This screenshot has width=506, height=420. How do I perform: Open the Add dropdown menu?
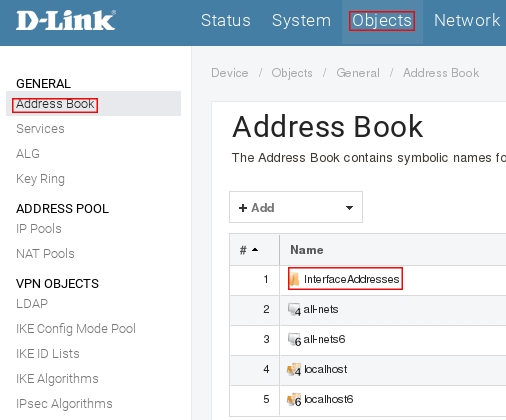click(x=296, y=207)
